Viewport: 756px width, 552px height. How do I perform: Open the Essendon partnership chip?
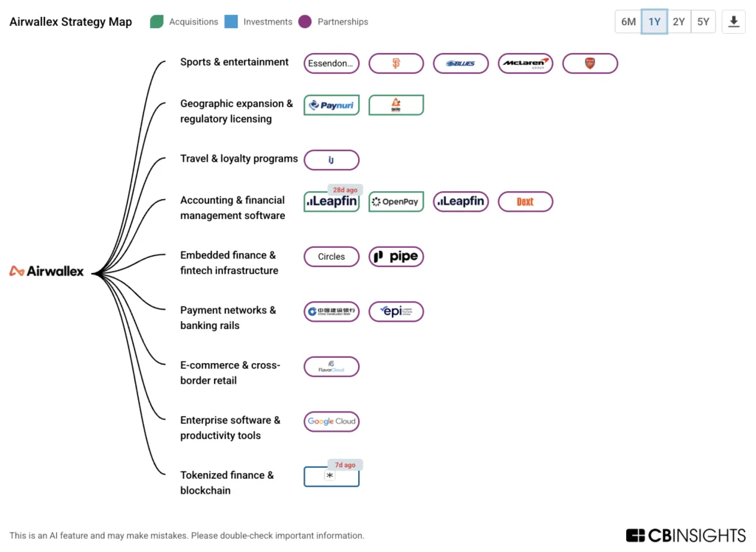[331, 63]
